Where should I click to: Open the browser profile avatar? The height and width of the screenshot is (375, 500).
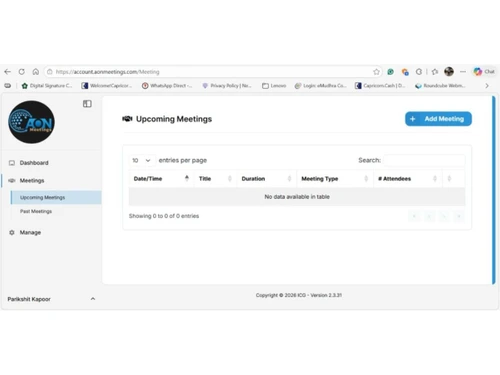[449, 71]
